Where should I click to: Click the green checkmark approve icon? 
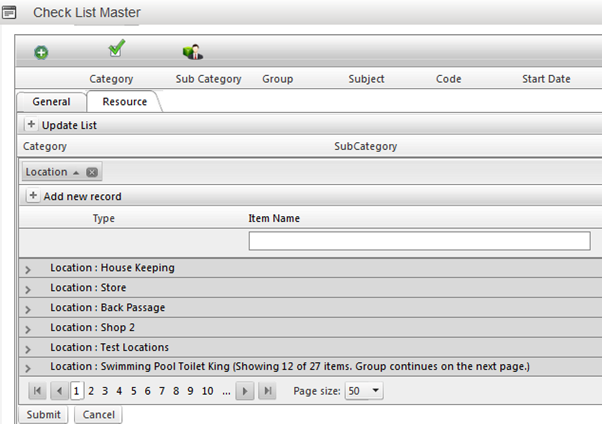pyautogui.click(x=116, y=48)
